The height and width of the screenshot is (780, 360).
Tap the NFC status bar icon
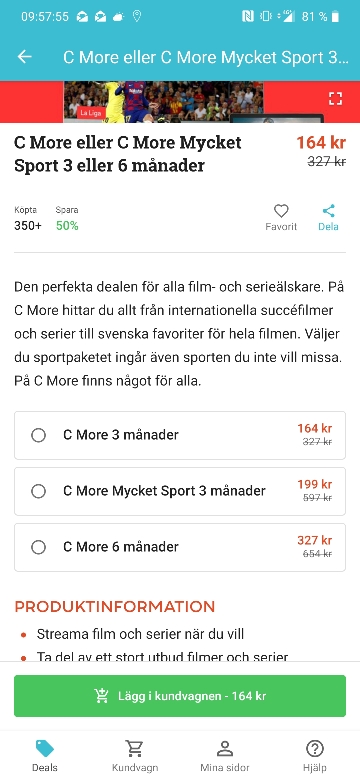(248, 16)
